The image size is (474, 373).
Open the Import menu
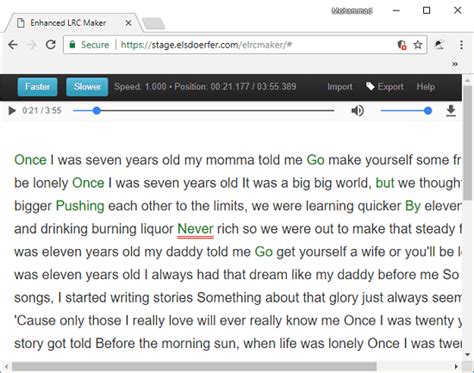pos(340,87)
